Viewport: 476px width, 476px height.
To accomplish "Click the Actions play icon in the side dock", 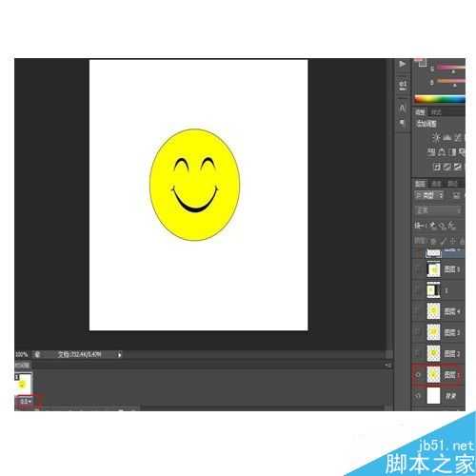I will (x=403, y=64).
